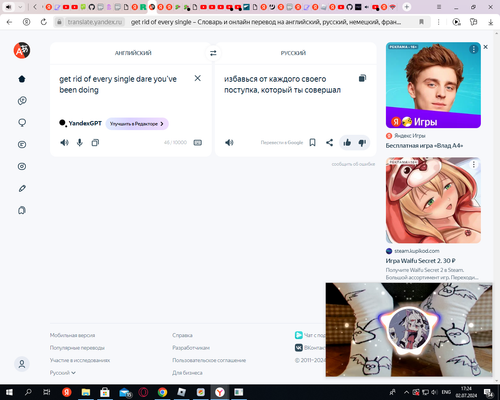Image resolution: width=500 pixels, height=400 pixels.
Task: Start voice input with the microphone
Action: tap(80, 143)
